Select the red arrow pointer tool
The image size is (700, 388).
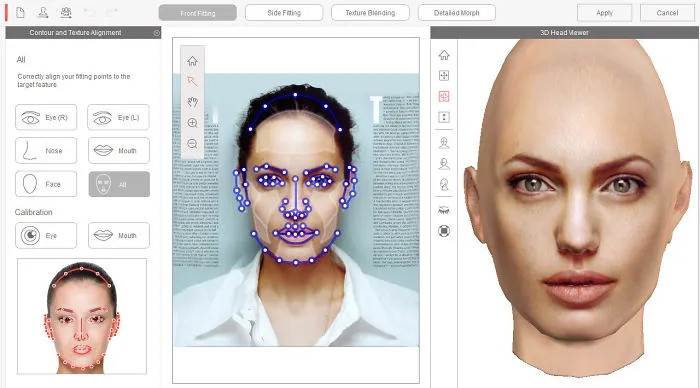tap(192, 81)
